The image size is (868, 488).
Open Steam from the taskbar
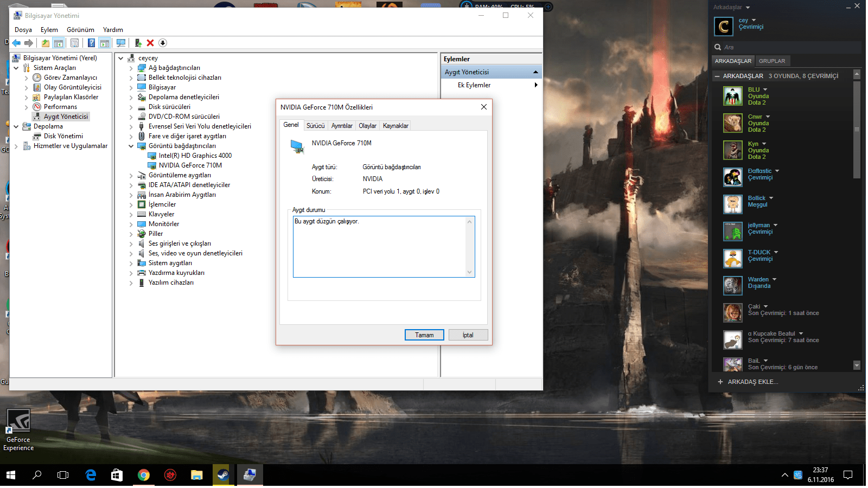[223, 475]
